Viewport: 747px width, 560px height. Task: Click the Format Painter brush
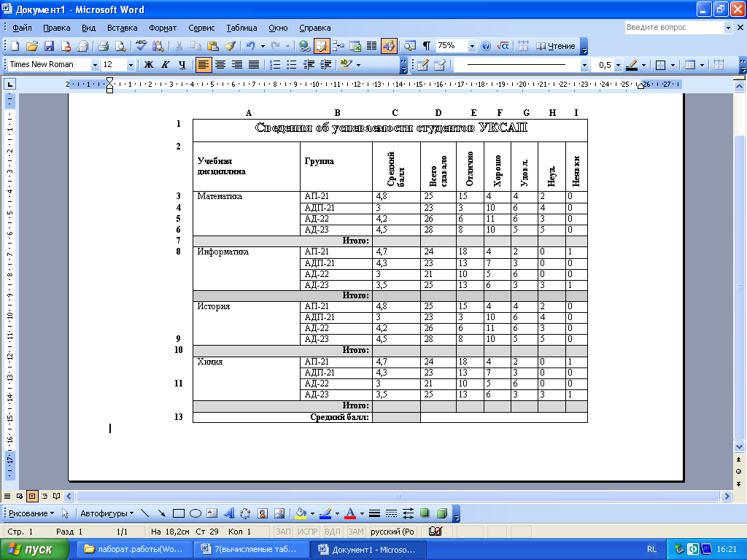click(x=230, y=46)
